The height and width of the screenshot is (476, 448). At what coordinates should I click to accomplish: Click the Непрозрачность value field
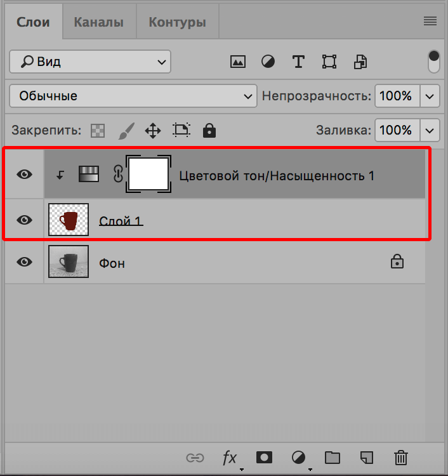pyautogui.click(x=397, y=96)
